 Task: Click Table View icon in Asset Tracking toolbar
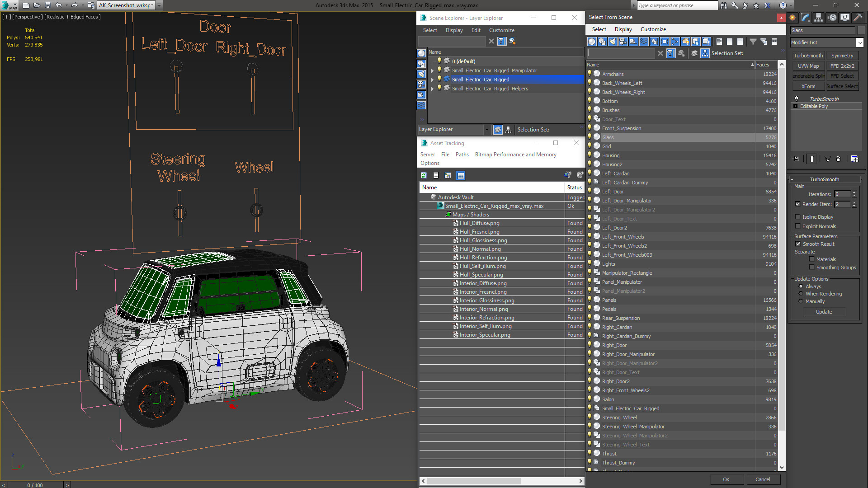[x=460, y=175]
